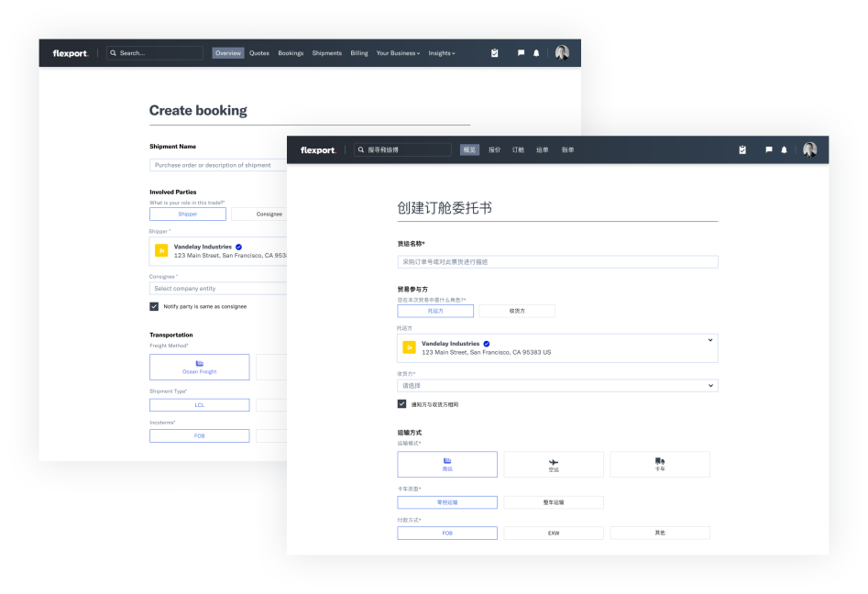Switch to the 报价 tab
Image resolution: width=868 pixels, height=594 pixels.
tap(495, 150)
